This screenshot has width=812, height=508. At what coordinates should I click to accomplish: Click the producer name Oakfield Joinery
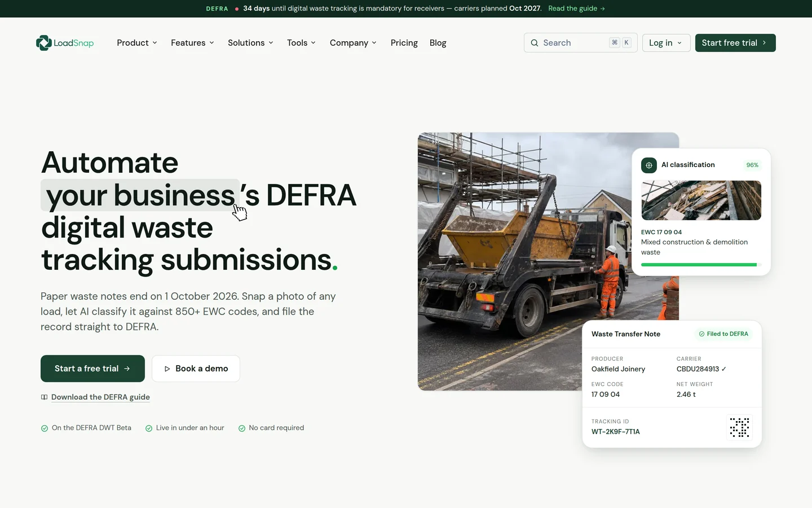[618, 369]
